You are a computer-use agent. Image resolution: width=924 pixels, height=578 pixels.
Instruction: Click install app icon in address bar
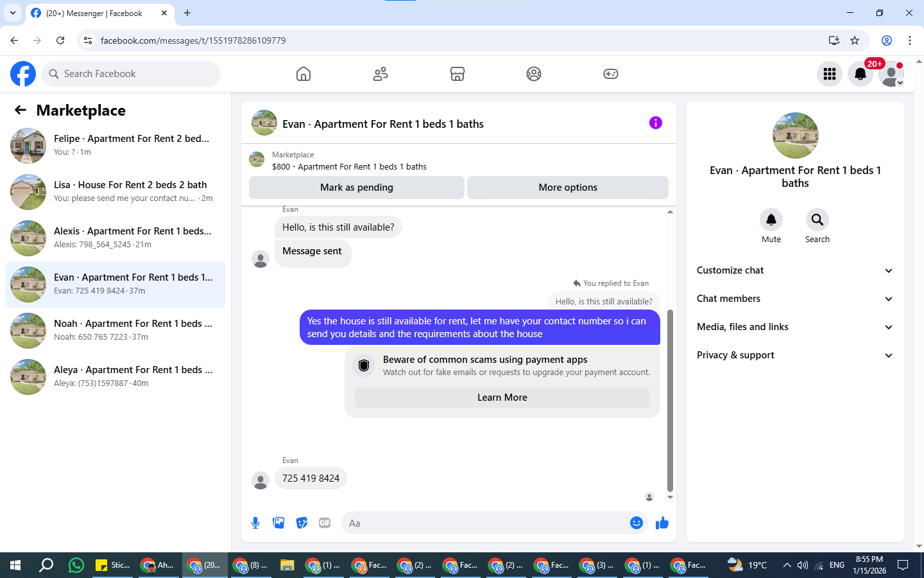[834, 40]
